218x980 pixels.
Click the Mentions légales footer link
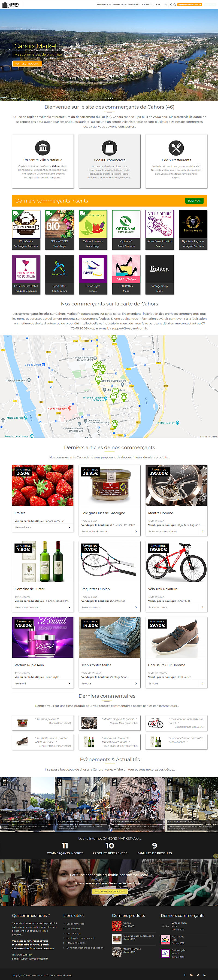[x=76, y=943]
